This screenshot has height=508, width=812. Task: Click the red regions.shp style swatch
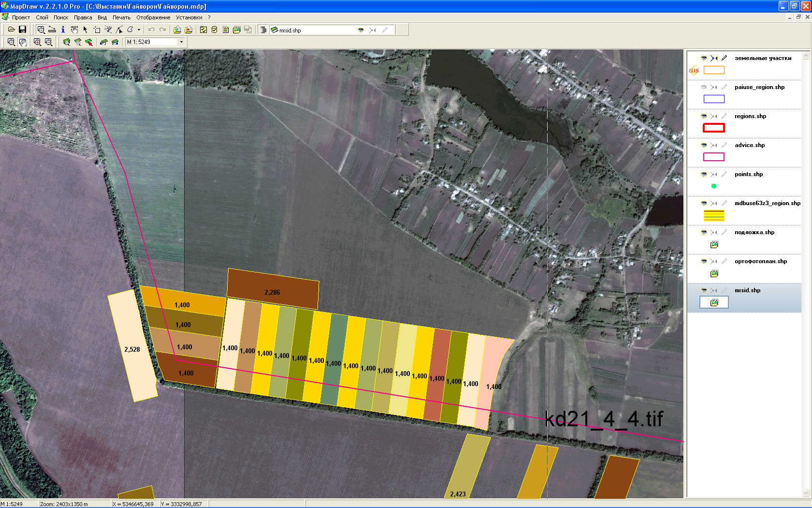point(714,128)
